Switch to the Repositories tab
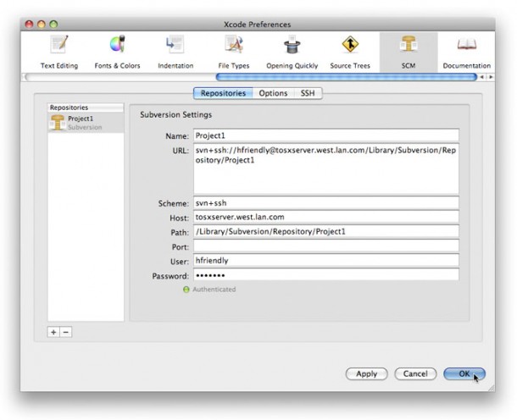Screen dimensions: 517x420 223,93
